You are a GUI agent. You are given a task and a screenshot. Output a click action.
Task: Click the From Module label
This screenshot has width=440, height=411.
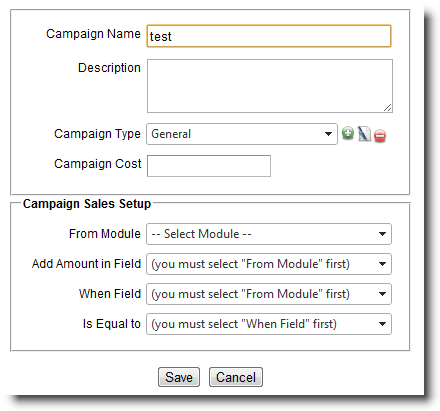[x=105, y=234]
